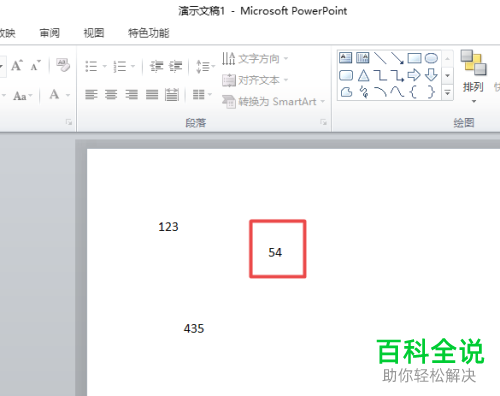
Task: Expand the bullets style dropdown
Action: click(x=104, y=66)
